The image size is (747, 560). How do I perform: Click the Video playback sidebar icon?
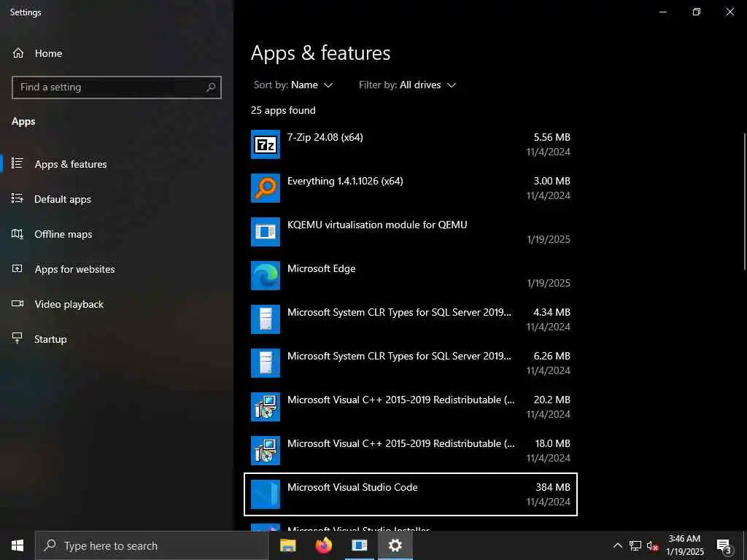coord(18,304)
